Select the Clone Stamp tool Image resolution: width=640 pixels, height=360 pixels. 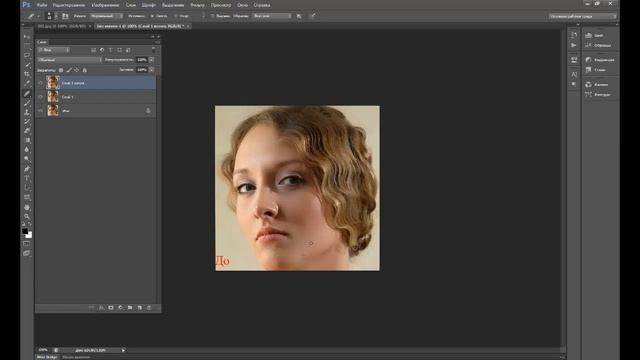(27, 112)
